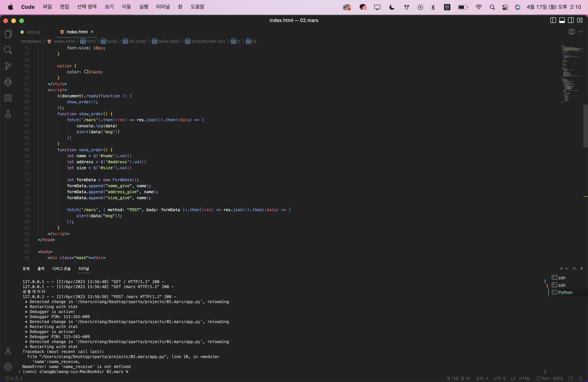
Task: Click the HTML language mode status
Action: point(525,378)
